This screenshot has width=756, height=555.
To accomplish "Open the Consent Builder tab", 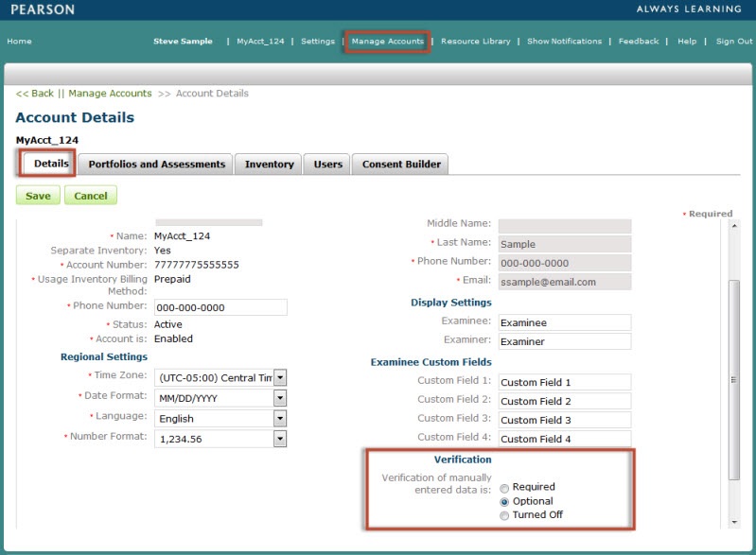I will (x=400, y=165).
